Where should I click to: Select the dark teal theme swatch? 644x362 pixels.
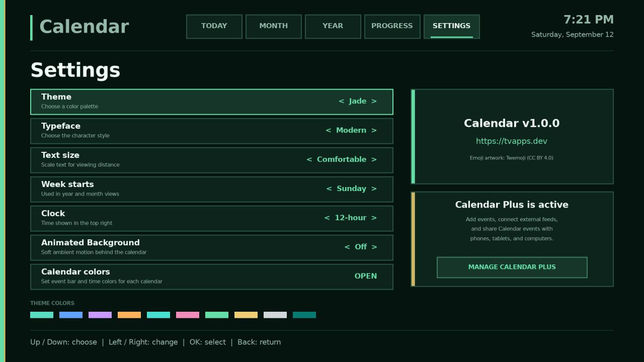(304, 315)
